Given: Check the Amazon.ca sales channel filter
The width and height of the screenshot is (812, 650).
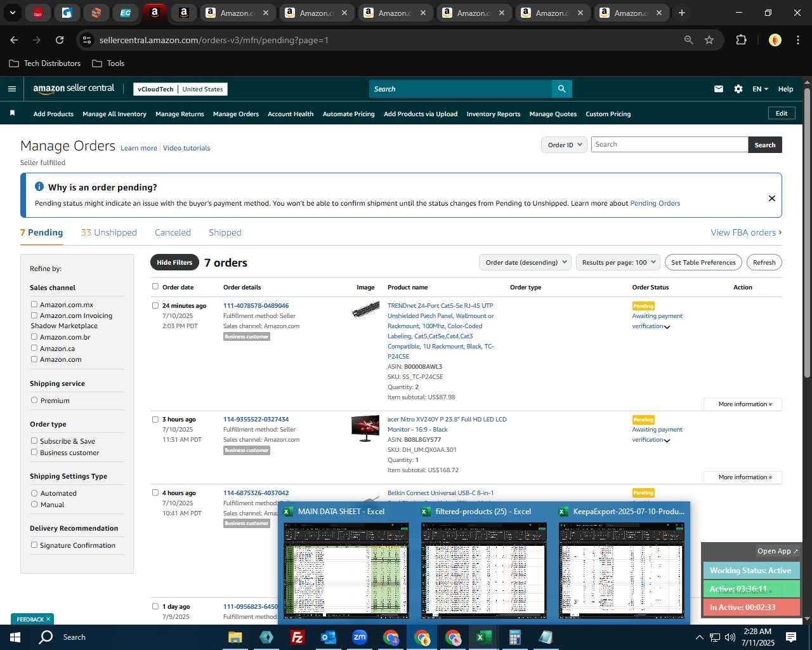Looking at the screenshot, I should (x=34, y=348).
